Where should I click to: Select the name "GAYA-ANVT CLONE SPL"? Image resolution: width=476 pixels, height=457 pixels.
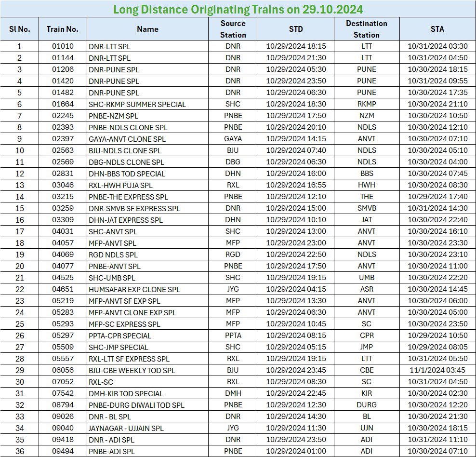[x=127, y=139]
